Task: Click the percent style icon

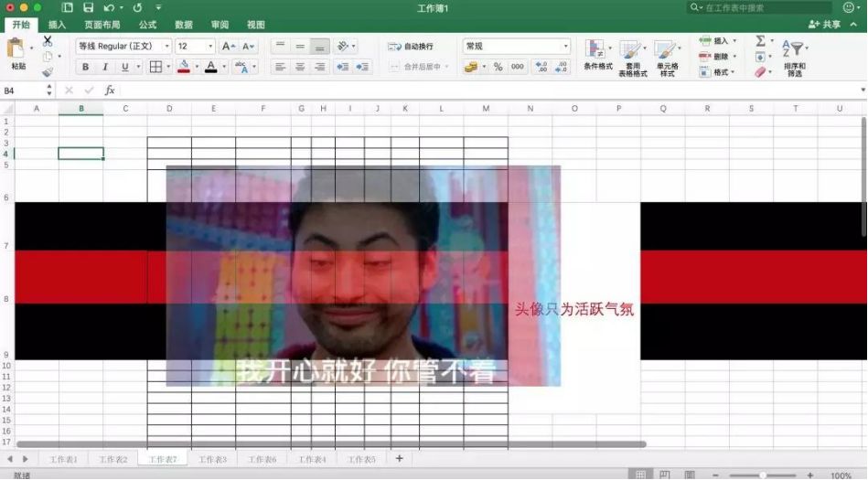Action: tap(498, 67)
